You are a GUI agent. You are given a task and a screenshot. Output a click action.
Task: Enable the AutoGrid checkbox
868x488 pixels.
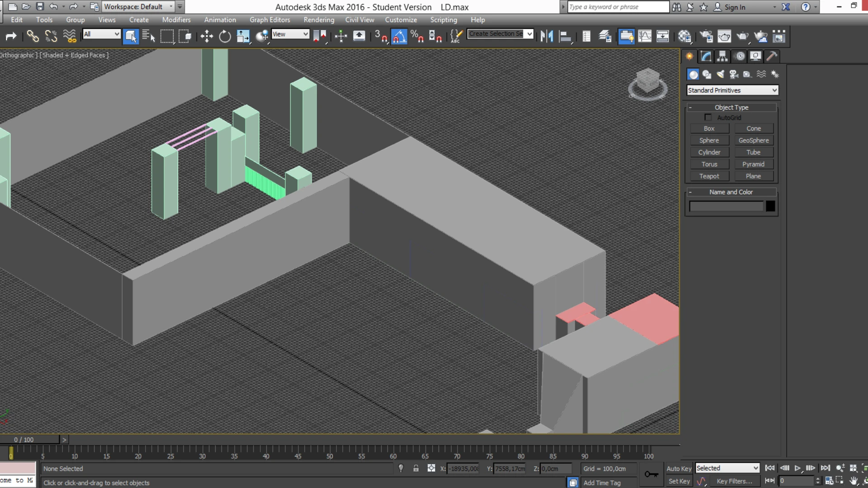point(708,117)
